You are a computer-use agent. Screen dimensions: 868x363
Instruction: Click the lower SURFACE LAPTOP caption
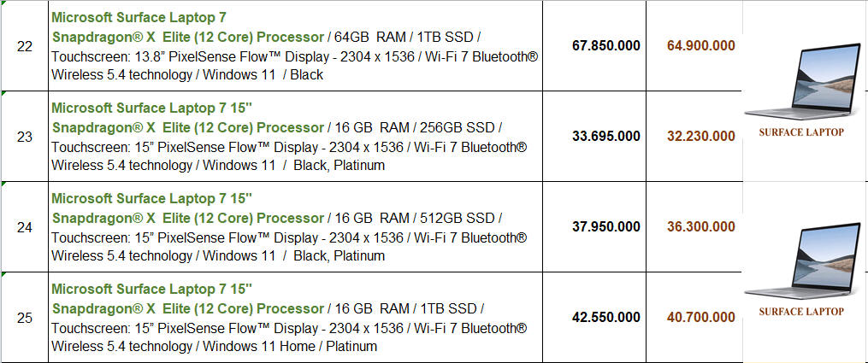(801, 312)
